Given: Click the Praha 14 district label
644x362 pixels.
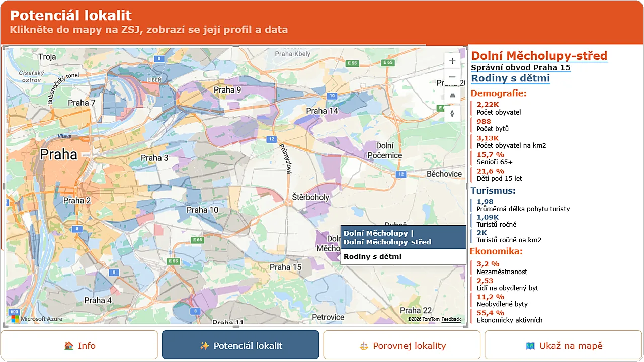Looking at the screenshot, I should tap(322, 111).
